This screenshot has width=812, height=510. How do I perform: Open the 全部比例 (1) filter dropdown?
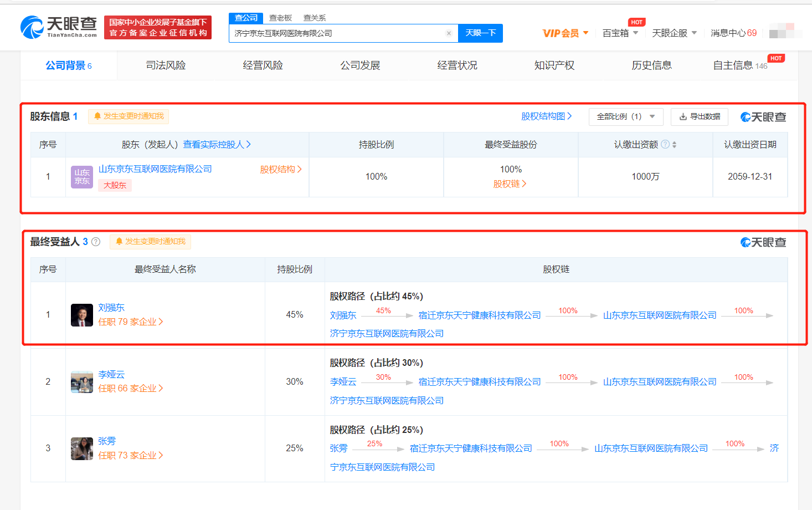pyautogui.click(x=625, y=116)
